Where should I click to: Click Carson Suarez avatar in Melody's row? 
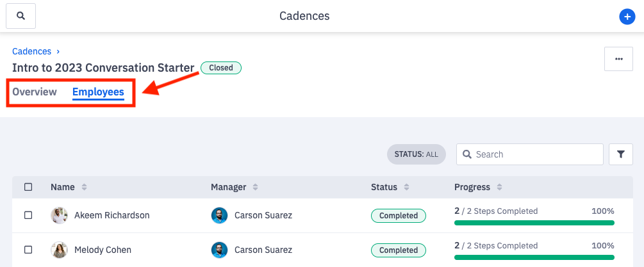click(219, 250)
